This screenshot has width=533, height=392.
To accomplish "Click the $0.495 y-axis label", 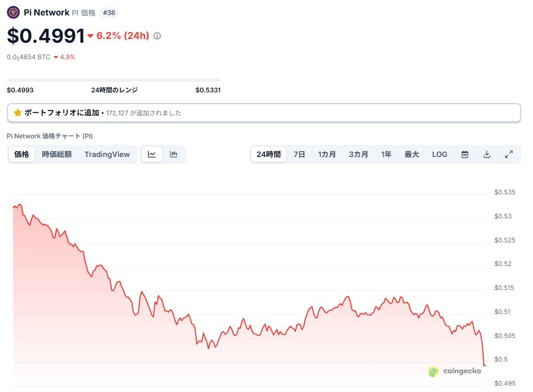I will (505, 383).
